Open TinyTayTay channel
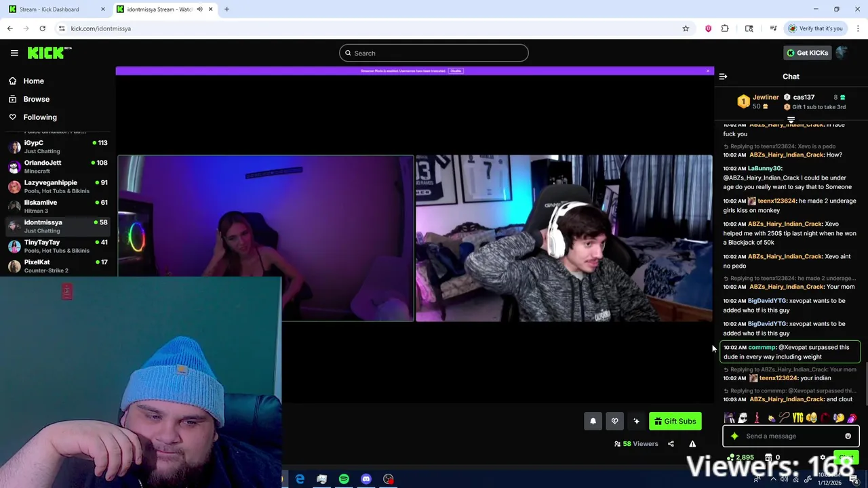 click(x=58, y=246)
